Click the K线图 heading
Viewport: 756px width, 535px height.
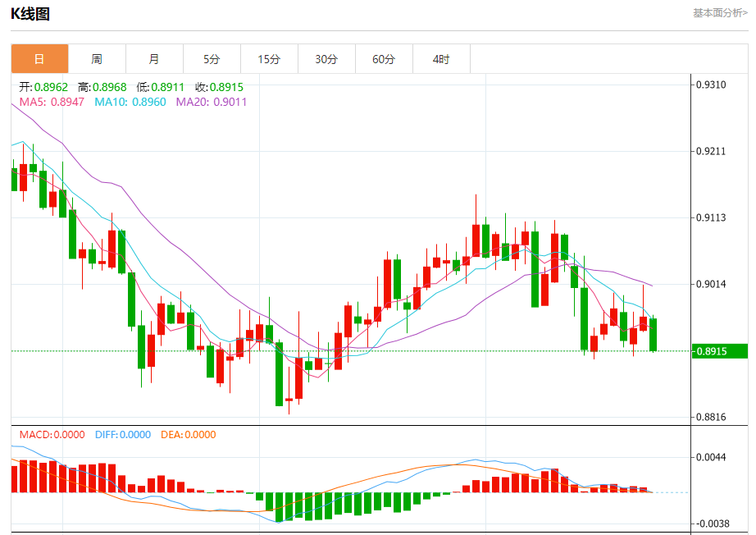click(30, 14)
